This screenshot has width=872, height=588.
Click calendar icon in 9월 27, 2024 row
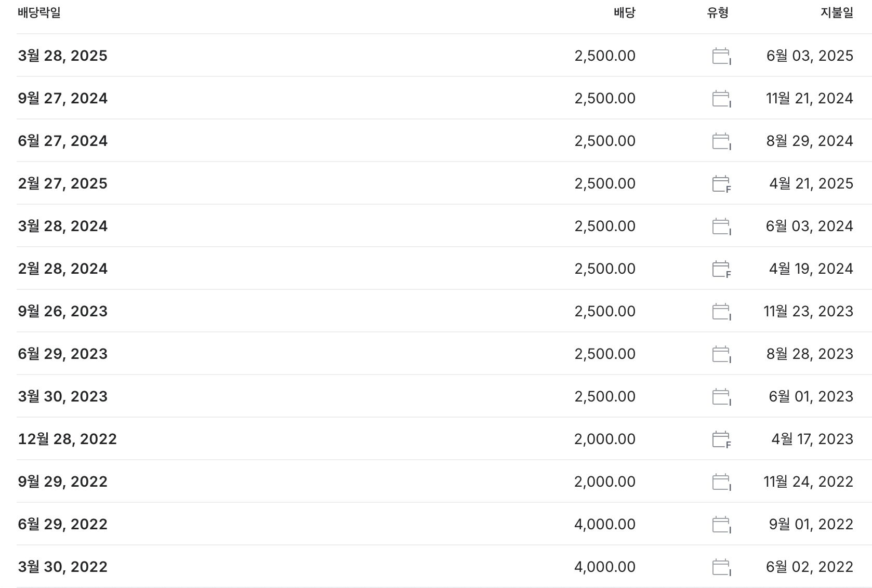[x=721, y=99]
